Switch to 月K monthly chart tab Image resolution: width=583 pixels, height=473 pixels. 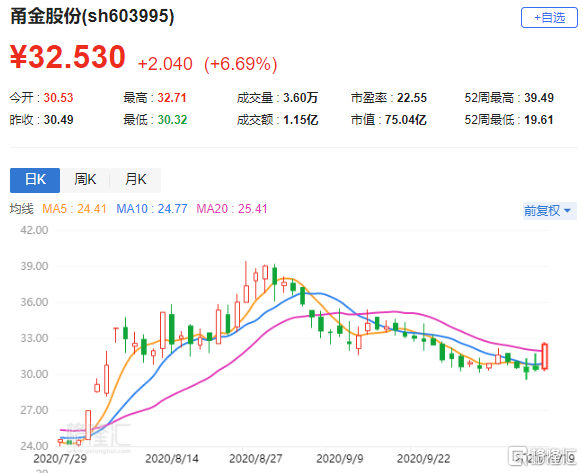pyautogui.click(x=136, y=180)
